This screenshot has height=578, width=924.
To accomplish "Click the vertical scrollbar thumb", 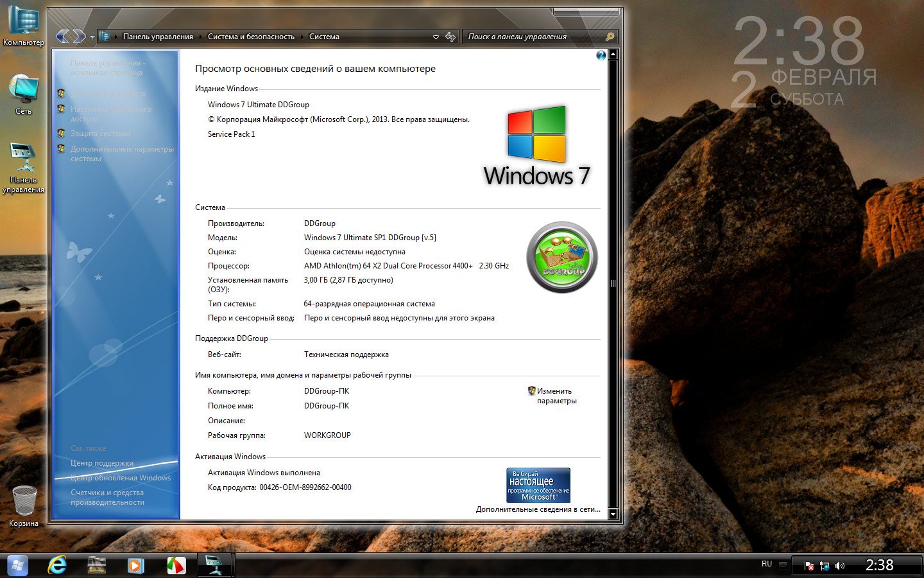I will [x=613, y=283].
